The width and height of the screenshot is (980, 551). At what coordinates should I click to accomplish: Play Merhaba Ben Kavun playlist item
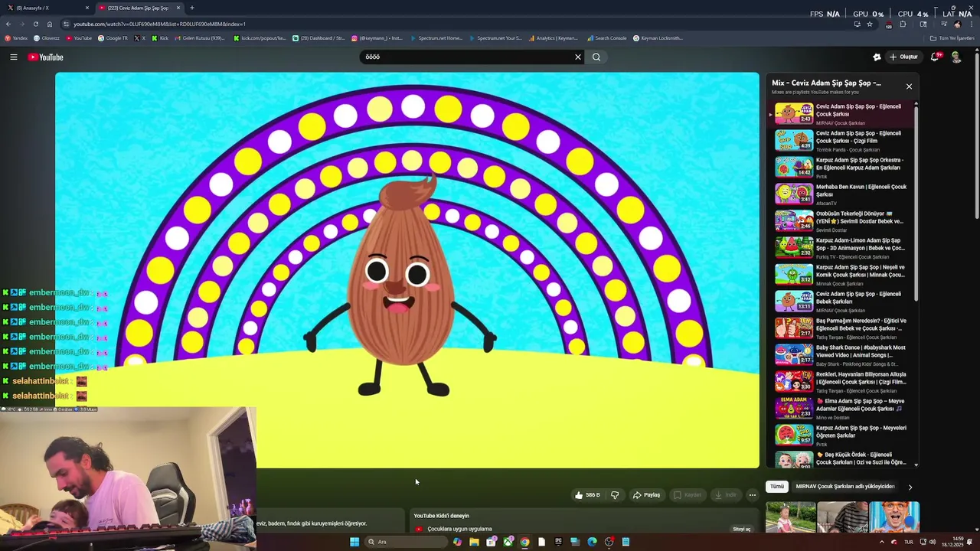click(x=841, y=194)
